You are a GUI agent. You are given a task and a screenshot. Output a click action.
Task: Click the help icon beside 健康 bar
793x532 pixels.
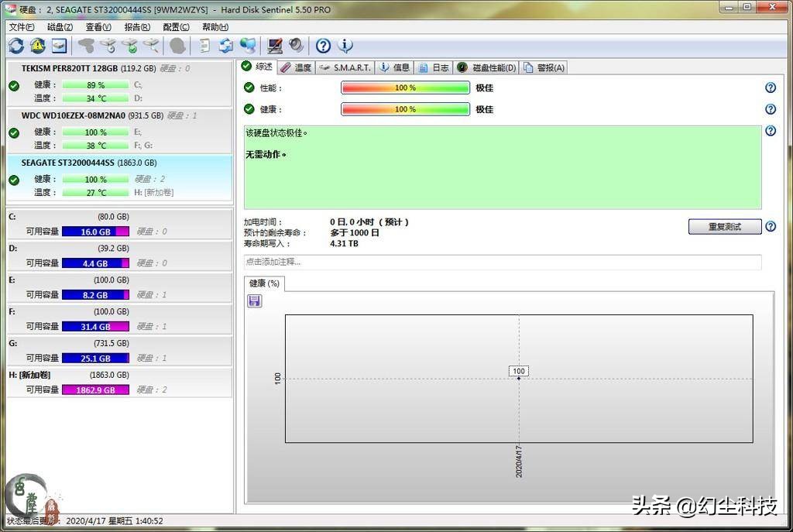pyautogui.click(x=771, y=109)
